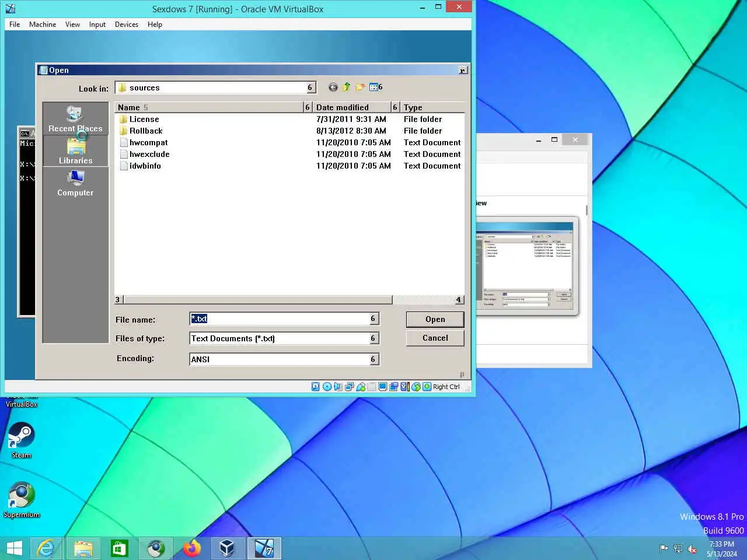Screen dimensions: 747x560
Task: Click the USB devices status icon
Action: tap(361, 387)
